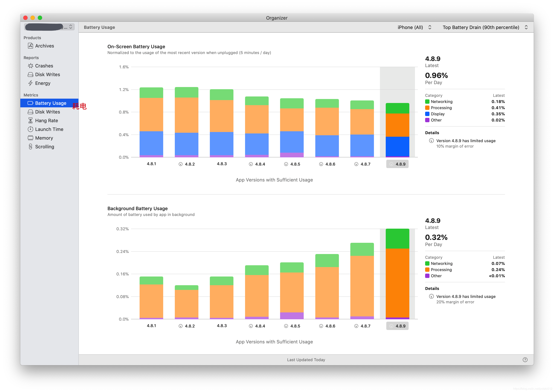Click the Launch Time clock icon

[x=30, y=129]
